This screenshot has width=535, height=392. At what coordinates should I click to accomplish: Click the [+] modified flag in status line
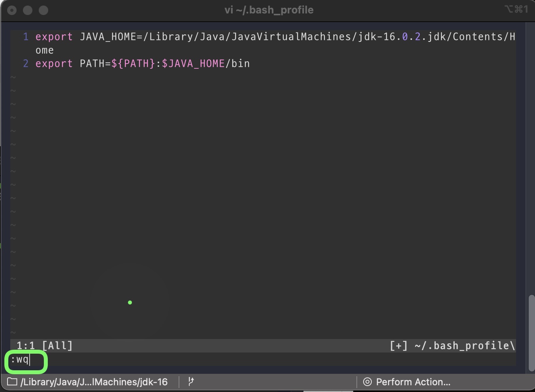(399, 346)
